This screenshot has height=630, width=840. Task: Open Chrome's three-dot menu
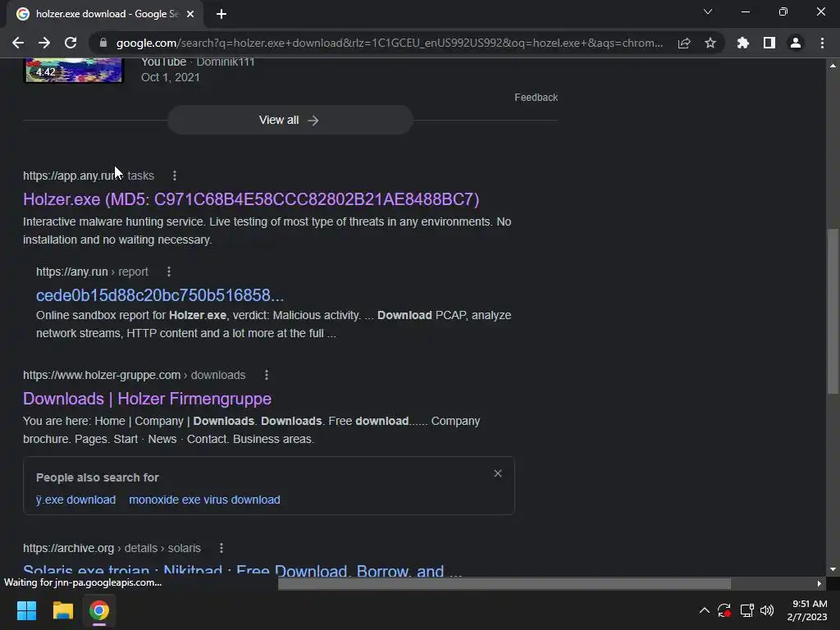pyautogui.click(x=822, y=43)
